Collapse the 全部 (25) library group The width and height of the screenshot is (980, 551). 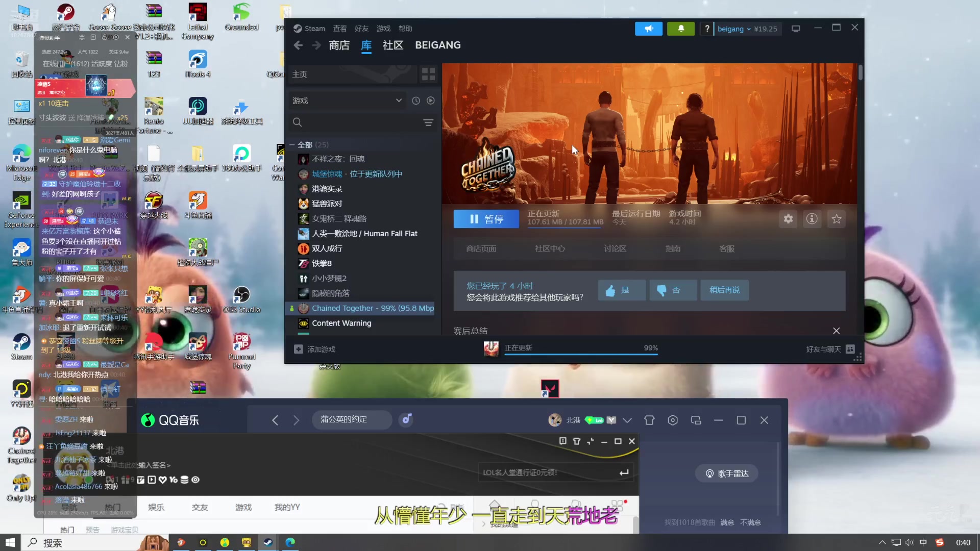coord(292,145)
